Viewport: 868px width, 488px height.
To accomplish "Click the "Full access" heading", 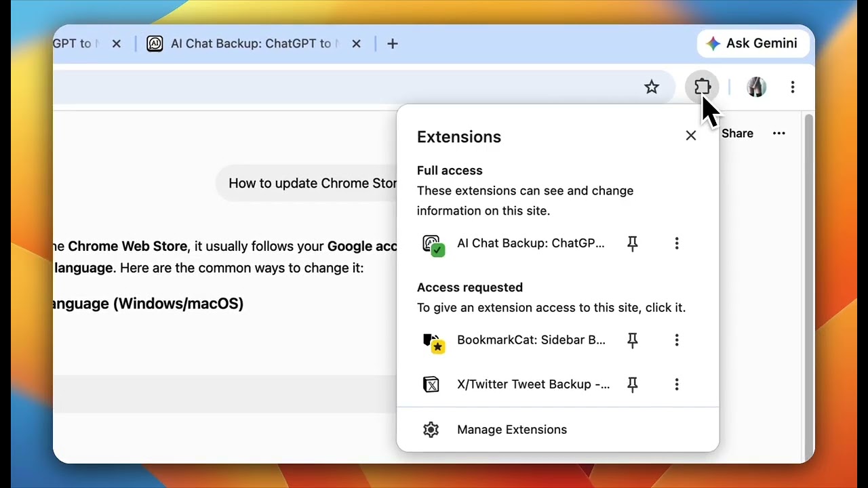I will [450, 171].
